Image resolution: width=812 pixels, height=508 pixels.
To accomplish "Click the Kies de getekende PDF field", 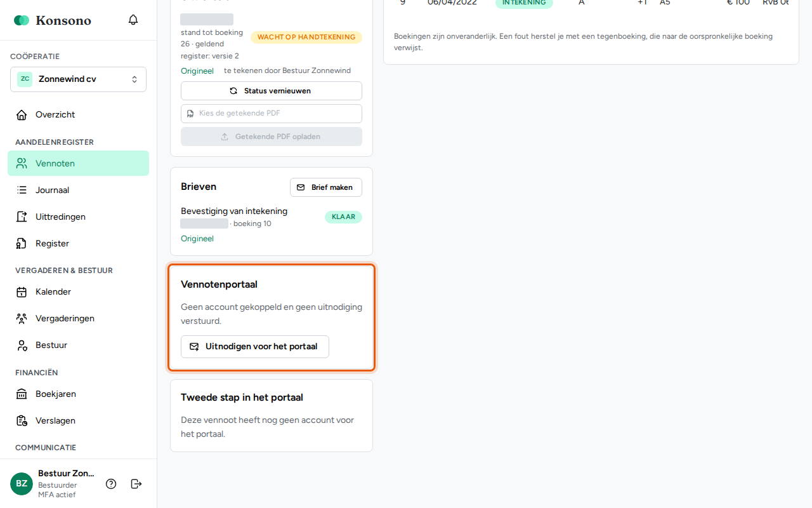I will pyautogui.click(x=272, y=114).
